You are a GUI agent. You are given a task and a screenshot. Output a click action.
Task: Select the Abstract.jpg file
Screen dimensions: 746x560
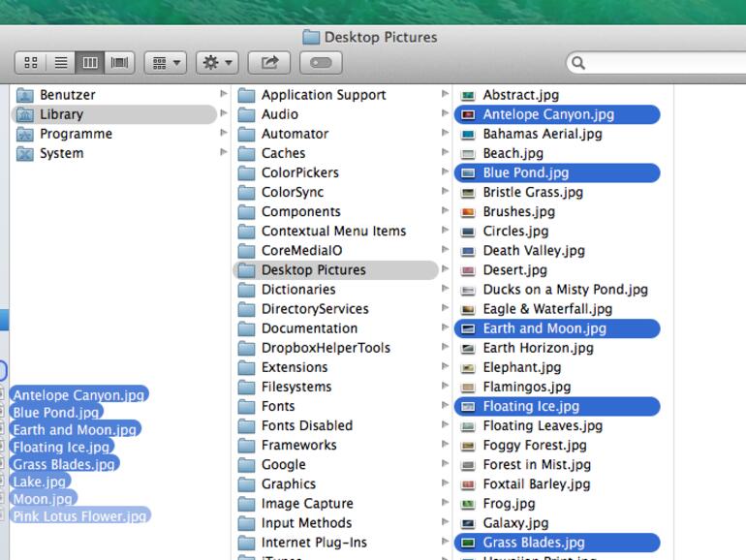click(557, 95)
